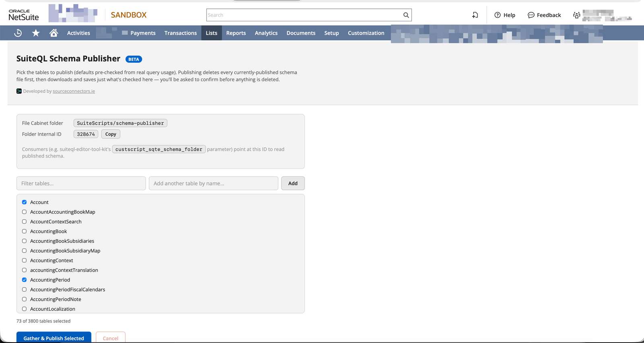Click the sourceconnectors developer logo icon
The height and width of the screenshot is (343, 644).
pos(19,91)
